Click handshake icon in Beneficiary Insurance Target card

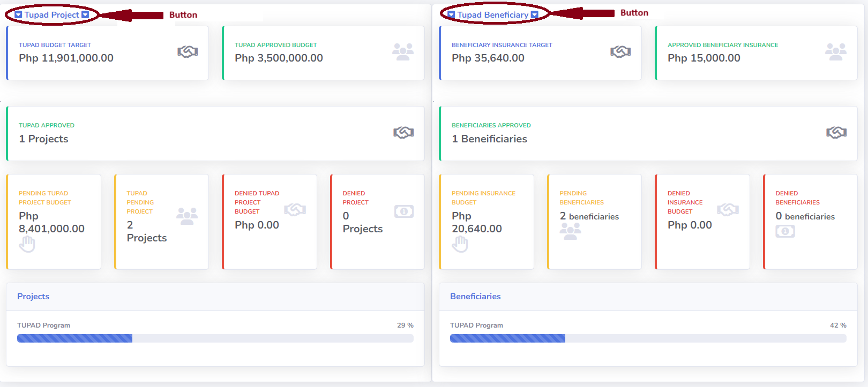pos(620,51)
